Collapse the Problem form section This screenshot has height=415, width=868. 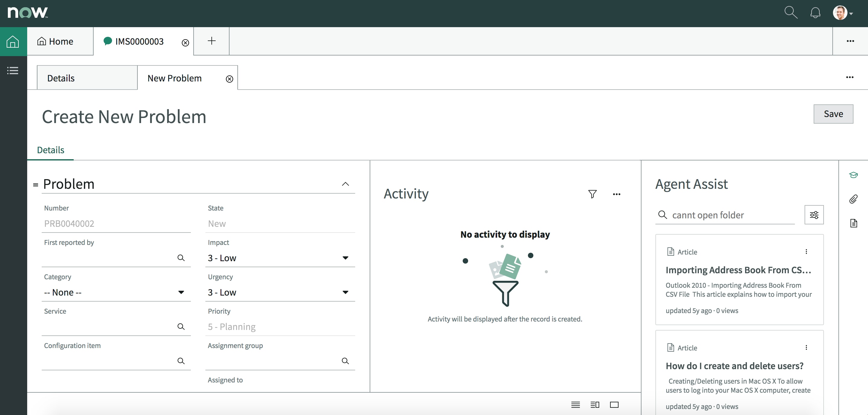[346, 184]
